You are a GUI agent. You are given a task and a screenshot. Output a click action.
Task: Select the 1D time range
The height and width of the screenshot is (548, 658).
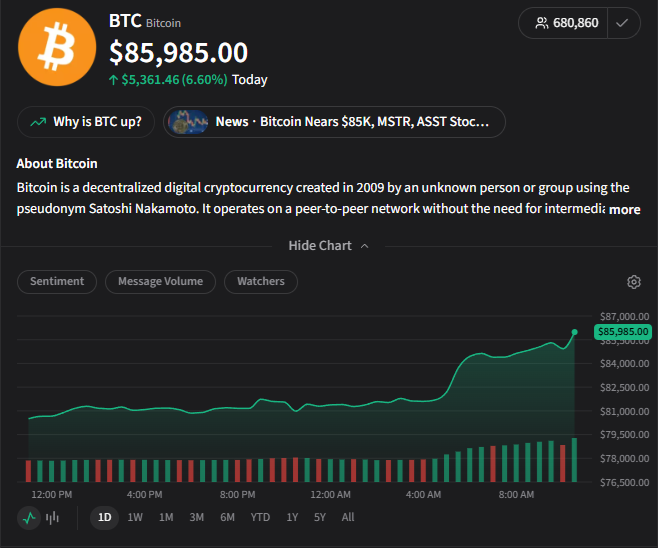point(104,518)
